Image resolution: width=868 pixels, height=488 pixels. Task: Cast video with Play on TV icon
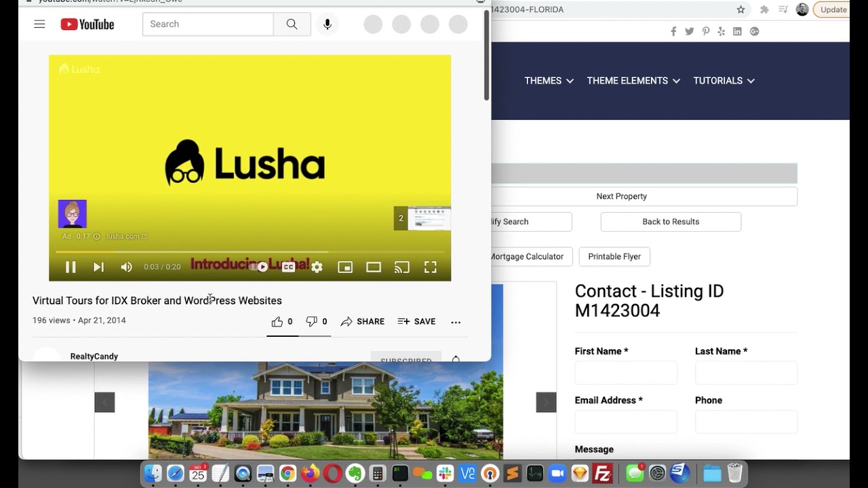coord(402,267)
